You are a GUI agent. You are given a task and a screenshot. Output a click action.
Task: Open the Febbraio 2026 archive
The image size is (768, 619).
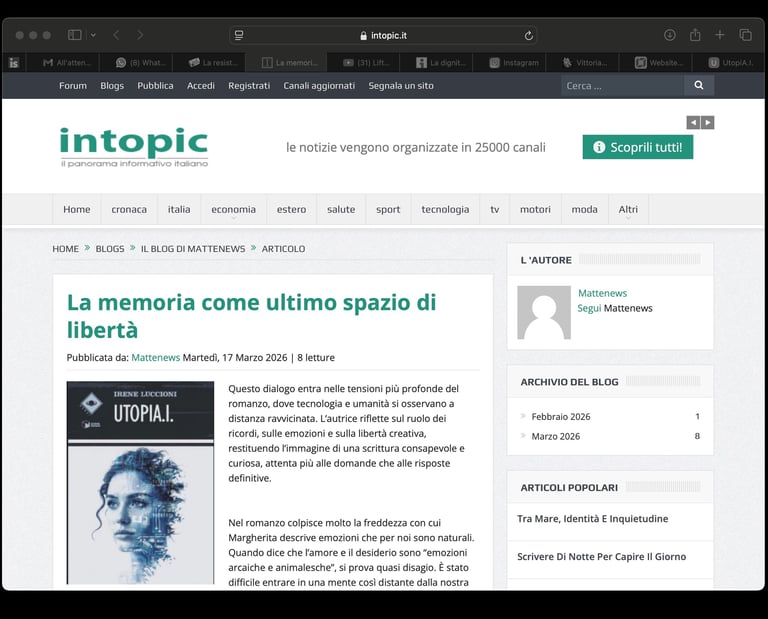coord(561,417)
